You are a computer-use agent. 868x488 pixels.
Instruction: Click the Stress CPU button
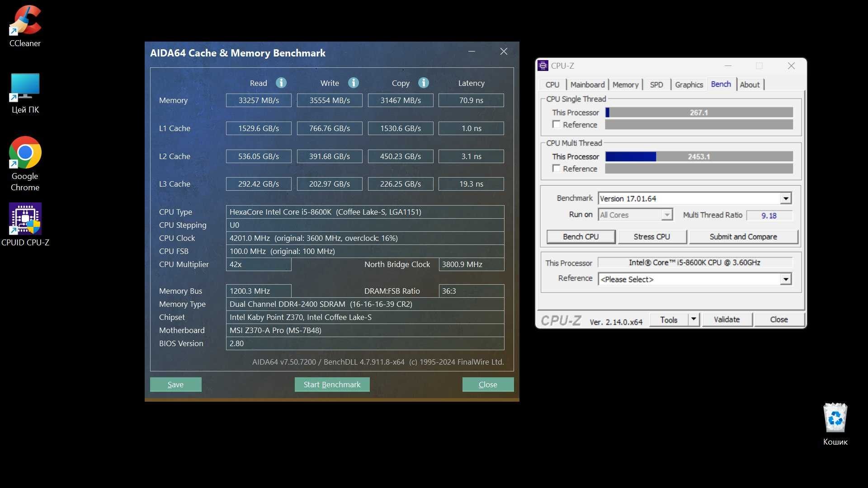(x=652, y=236)
